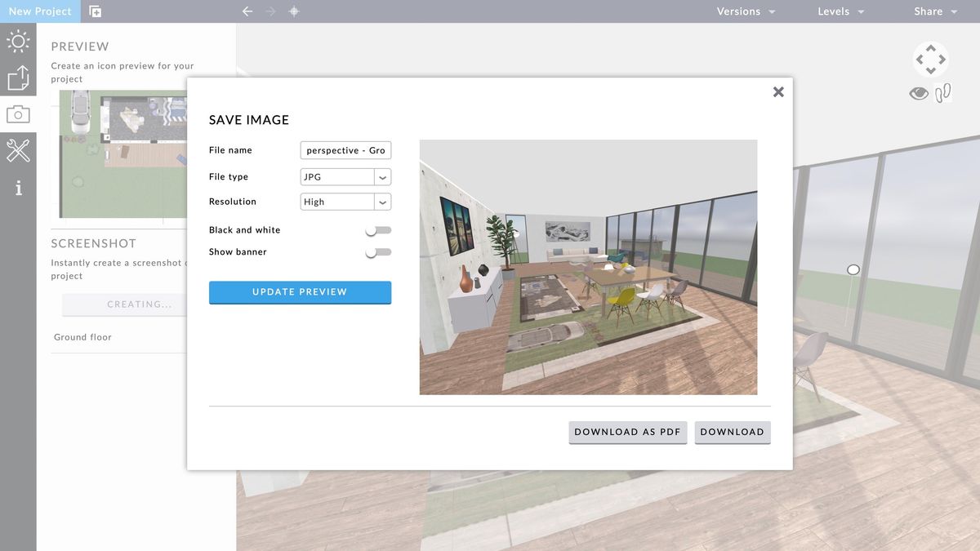Change Resolution using the High dropdown
980x551 pixels.
click(345, 202)
